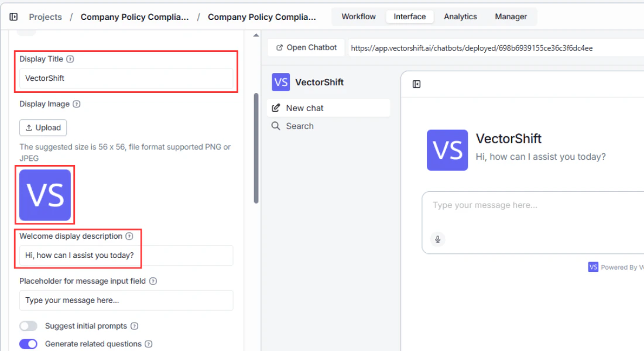
Task: Enable Suggest initial prompts toggle
Action: click(x=28, y=326)
